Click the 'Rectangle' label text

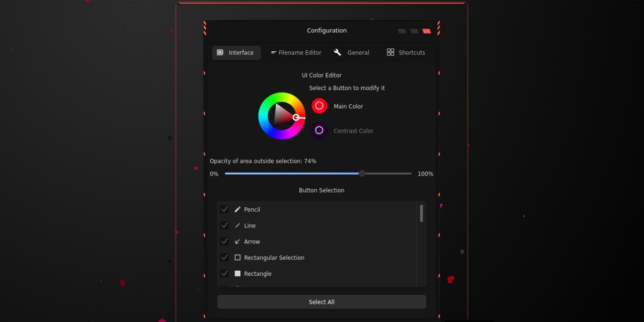(x=258, y=274)
